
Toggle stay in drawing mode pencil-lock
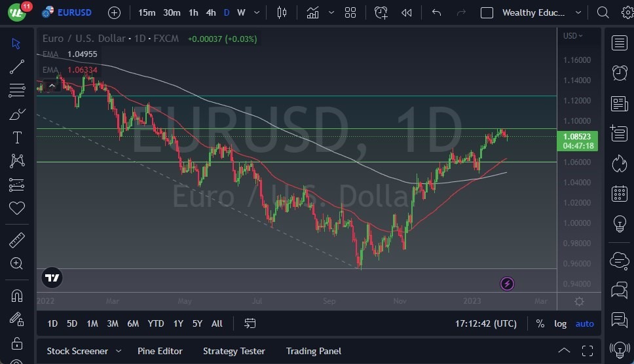(x=16, y=319)
